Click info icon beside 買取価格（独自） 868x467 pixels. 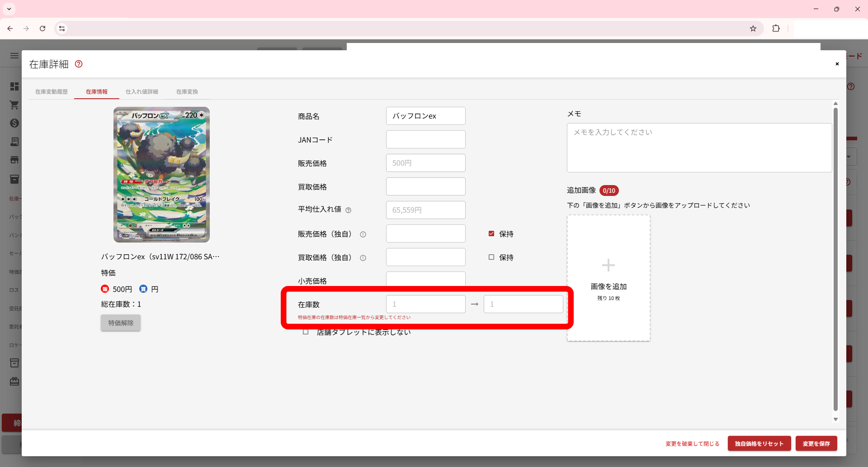tap(363, 258)
